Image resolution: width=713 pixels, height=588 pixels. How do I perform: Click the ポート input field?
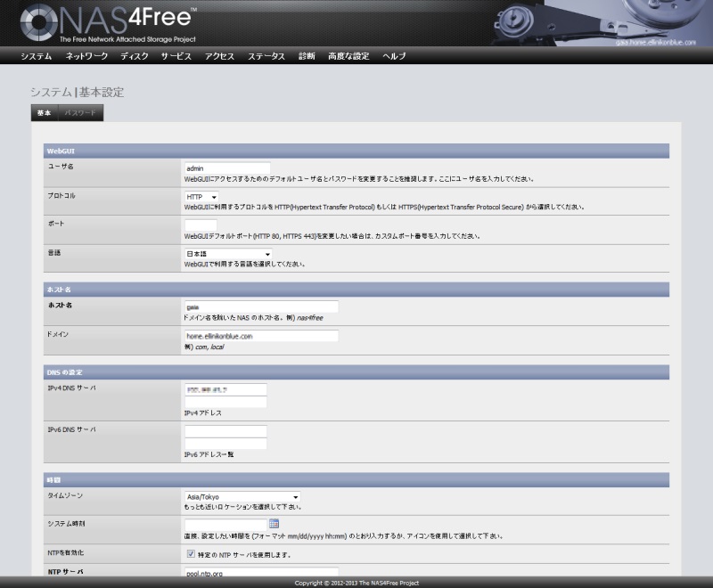point(201,225)
